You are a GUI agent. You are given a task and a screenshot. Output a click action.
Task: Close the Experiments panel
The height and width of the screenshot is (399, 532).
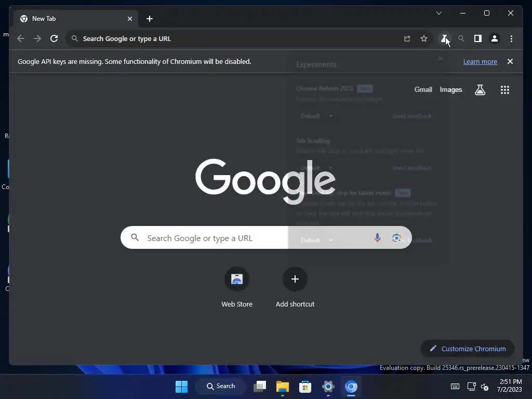(x=440, y=58)
